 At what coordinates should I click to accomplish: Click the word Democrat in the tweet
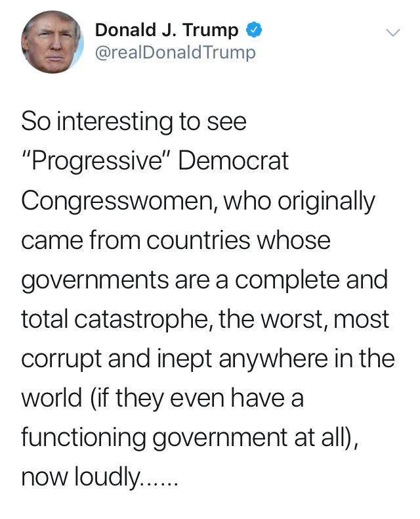[234, 161]
